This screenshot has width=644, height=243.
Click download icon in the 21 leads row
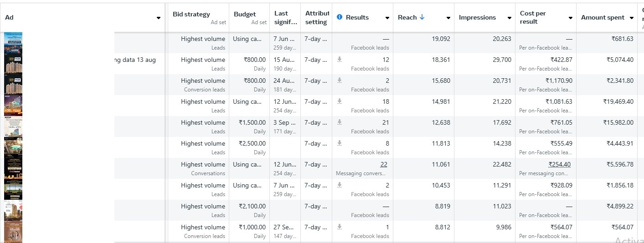click(339, 122)
